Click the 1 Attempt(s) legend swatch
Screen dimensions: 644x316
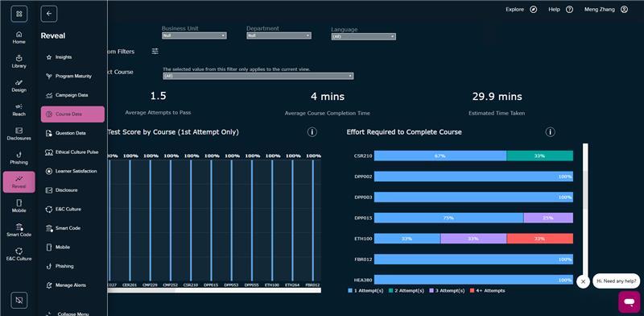350,290
